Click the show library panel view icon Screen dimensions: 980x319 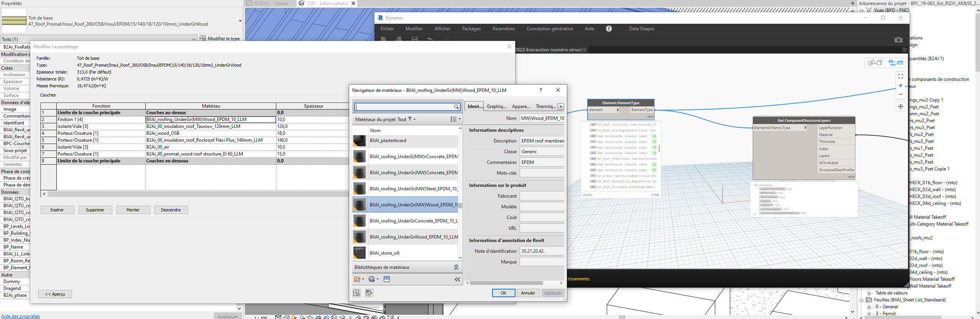387,279
